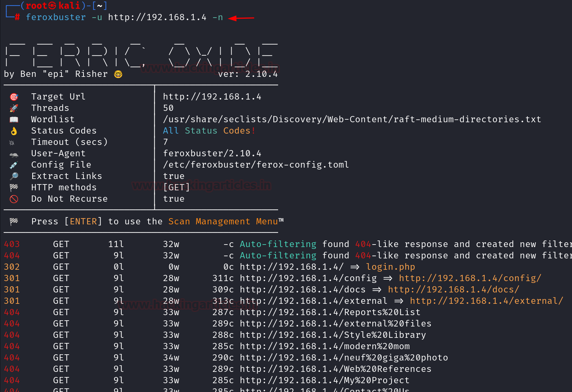Select the http://192.168.1.4 URL in the command
Viewport: 572px width, 392px height.
157,17
